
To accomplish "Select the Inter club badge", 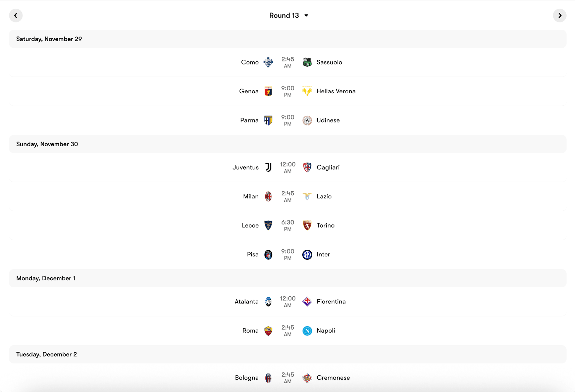I will (x=307, y=254).
